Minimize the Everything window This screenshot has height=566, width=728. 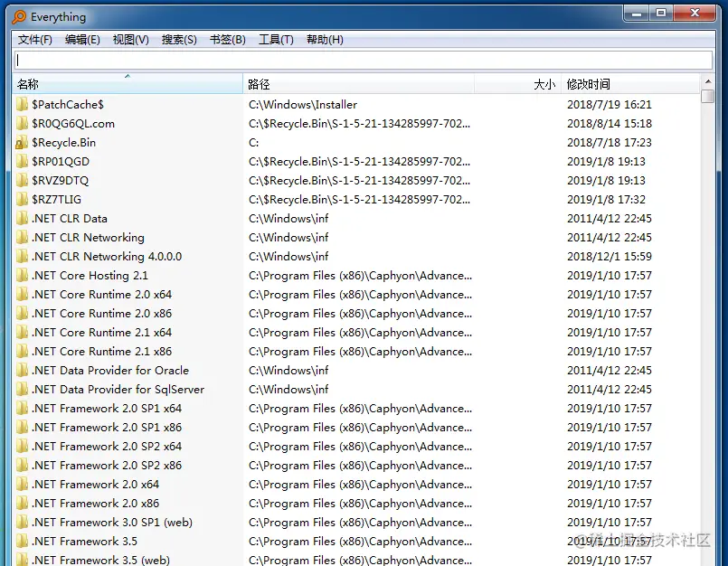pos(637,14)
